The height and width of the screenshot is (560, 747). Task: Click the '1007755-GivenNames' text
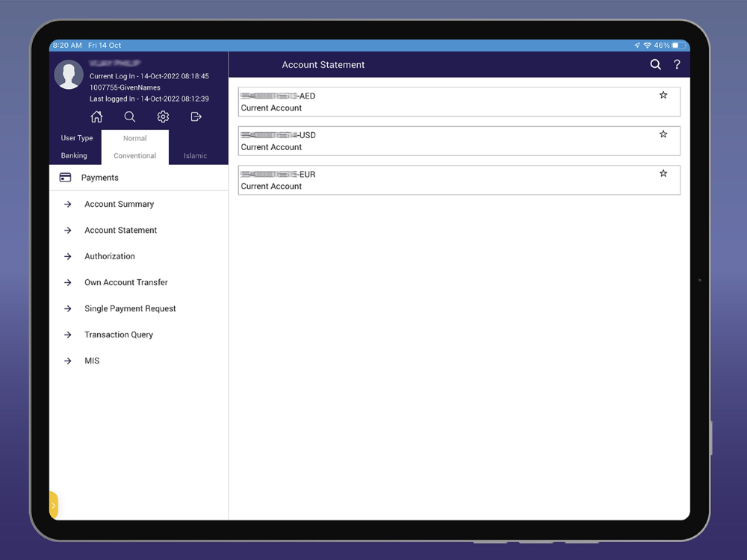tap(125, 87)
